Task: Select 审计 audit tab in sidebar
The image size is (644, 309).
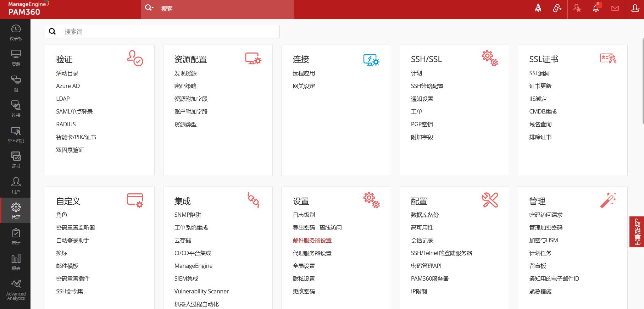Action: click(16, 237)
